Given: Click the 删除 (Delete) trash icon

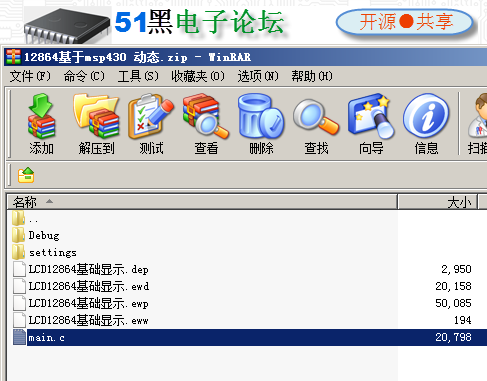Looking at the screenshot, I should tap(261, 116).
